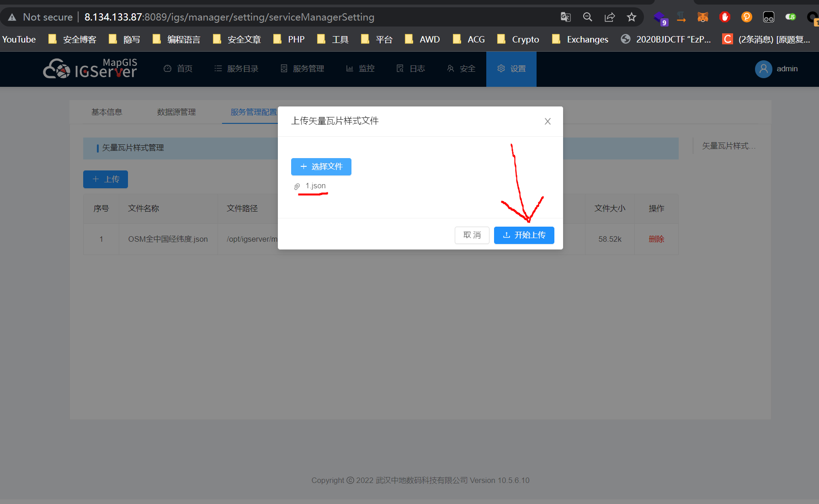Screen dimensions: 819x504
Task: Open the PHP bookmark folder
Action: click(288, 39)
